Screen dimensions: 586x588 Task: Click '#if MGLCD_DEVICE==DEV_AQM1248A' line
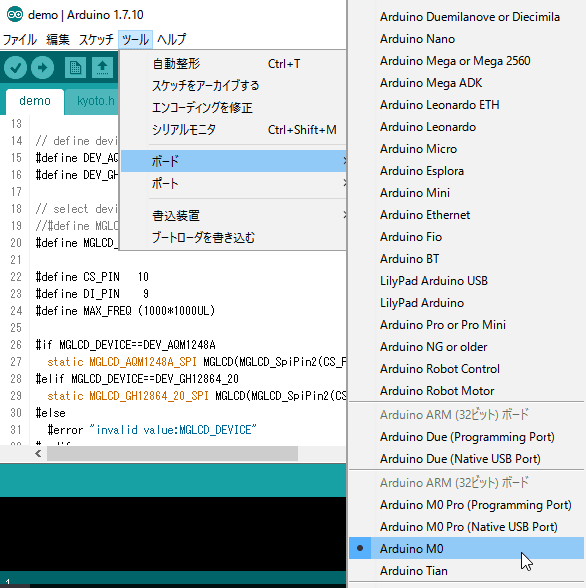(125, 345)
